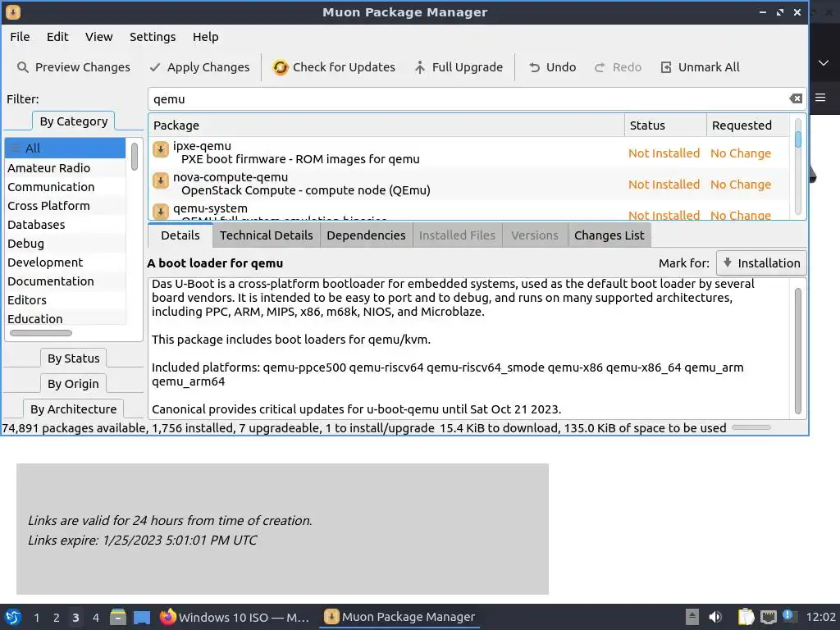Open file manager icon in taskbar
The height and width of the screenshot is (630, 840).
coord(118,617)
